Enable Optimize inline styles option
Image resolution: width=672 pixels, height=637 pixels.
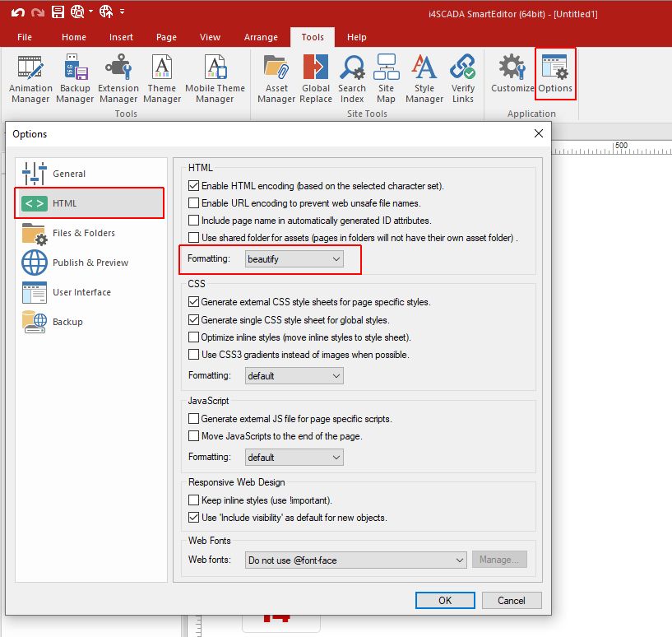click(x=194, y=337)
